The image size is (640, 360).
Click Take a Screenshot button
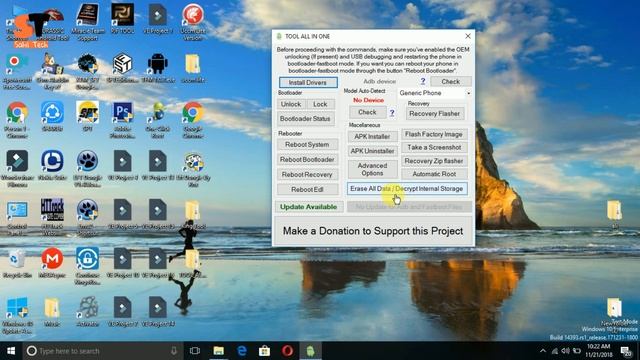(x=434, y=147)
